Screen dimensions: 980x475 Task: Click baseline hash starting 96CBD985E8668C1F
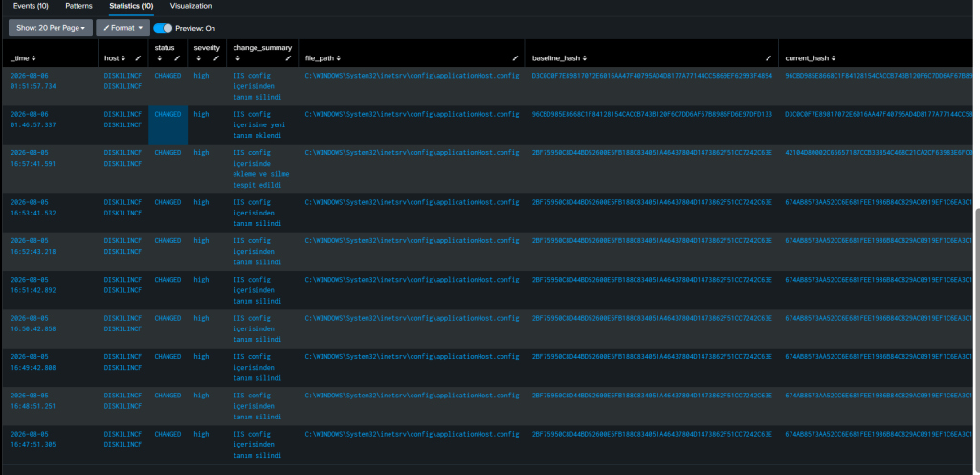[652, 114]
